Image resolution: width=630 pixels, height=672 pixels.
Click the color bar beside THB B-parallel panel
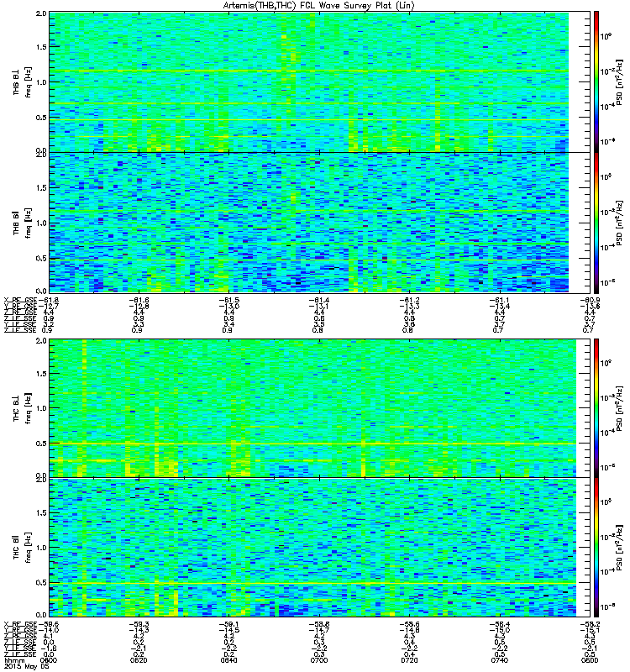click(596, 223)
